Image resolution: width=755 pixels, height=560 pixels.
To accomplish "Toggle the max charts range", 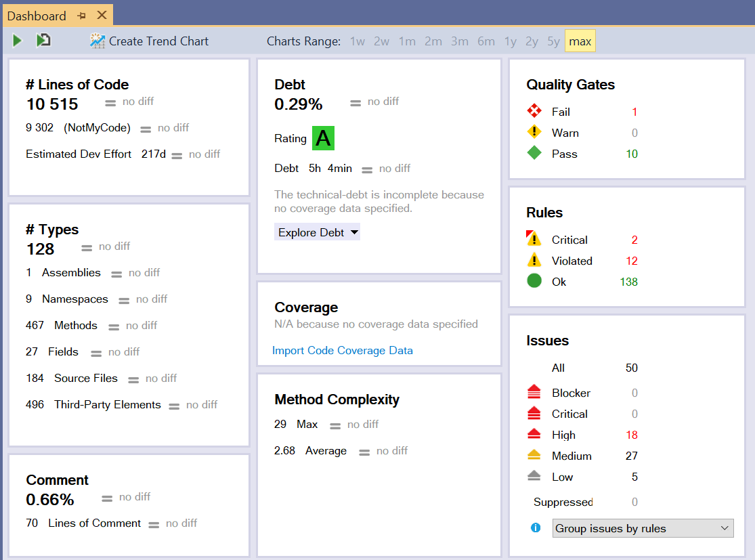I will [580, 41].
